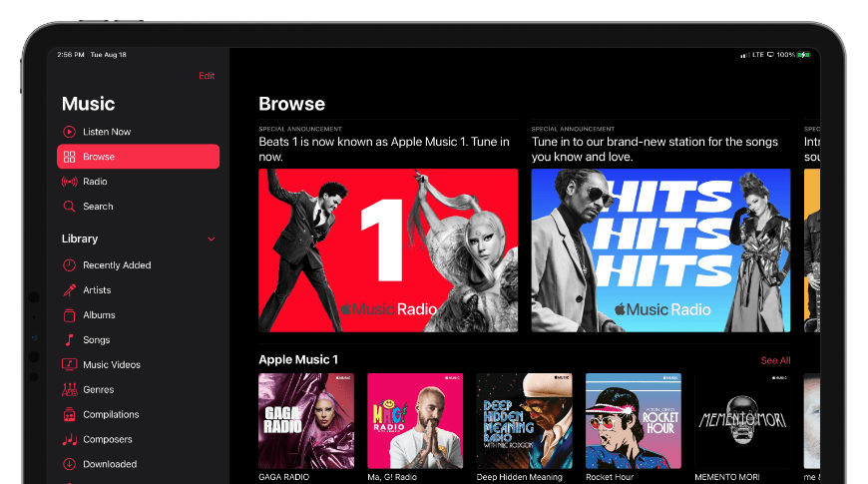Click the 'Beats 1 is now known' announcement text

point(384,149)
